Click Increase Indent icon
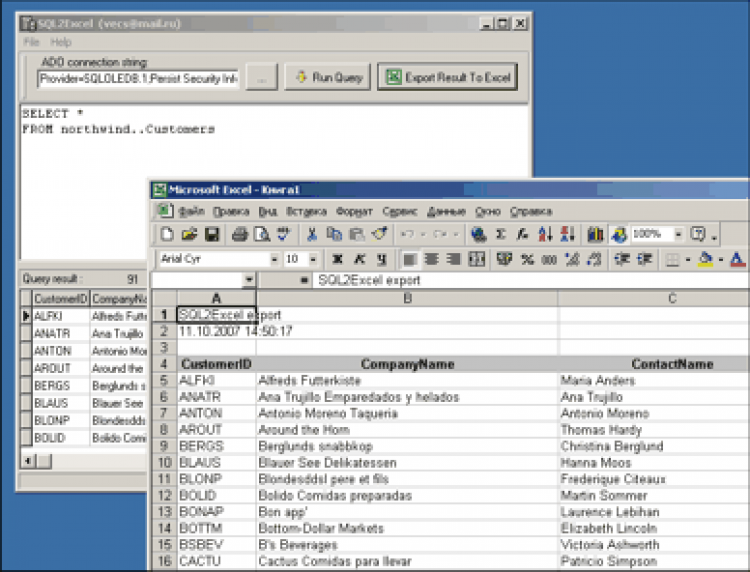750x572 pixels. click(645, 259)
